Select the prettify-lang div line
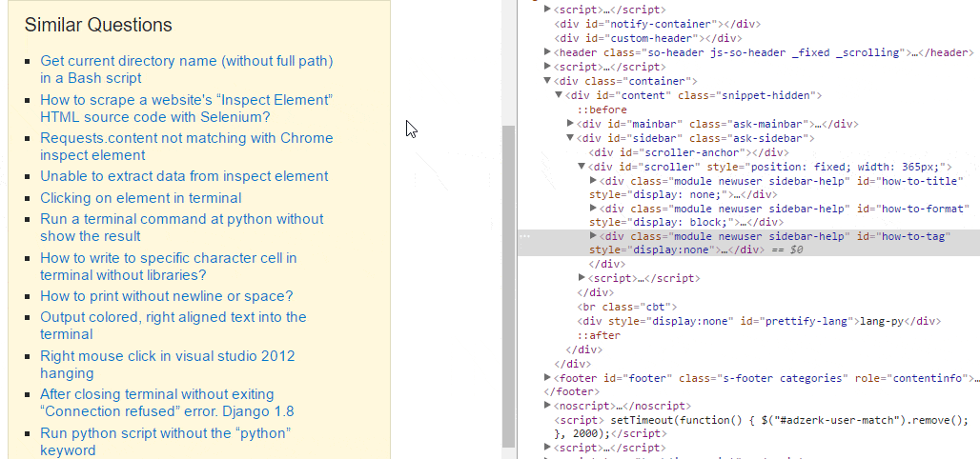980x459 pixels. tap(758, 321)
